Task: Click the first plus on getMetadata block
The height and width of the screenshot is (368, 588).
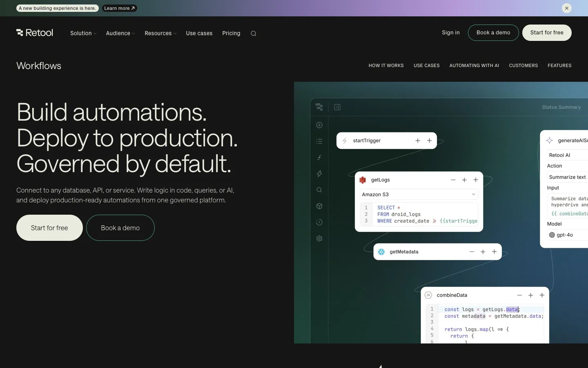Action: pos(483,252)
